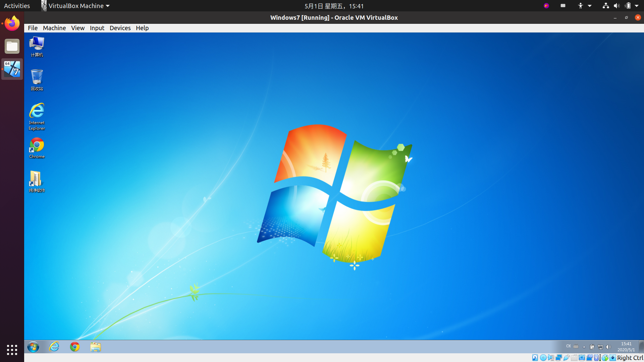Open the Devices menu
Screen dimensions: 644x362
[x=119, y=27]
